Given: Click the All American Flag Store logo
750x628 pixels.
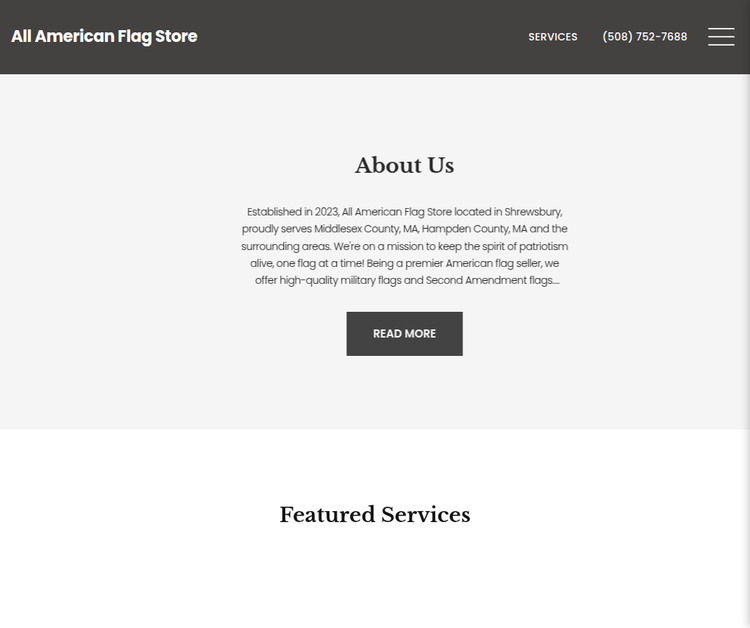Looking at the screenshot, I should (104, 36).
